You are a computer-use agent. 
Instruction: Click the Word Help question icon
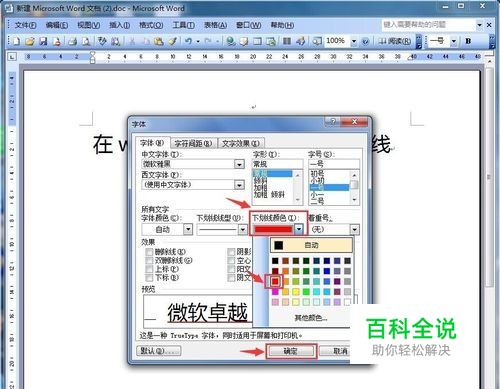[x=365, y=42]
